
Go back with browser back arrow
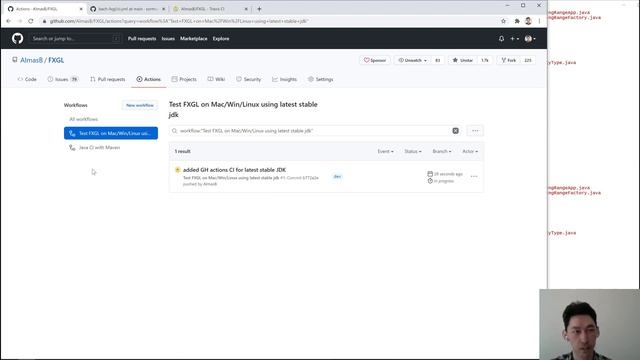(x=9, y=21)
